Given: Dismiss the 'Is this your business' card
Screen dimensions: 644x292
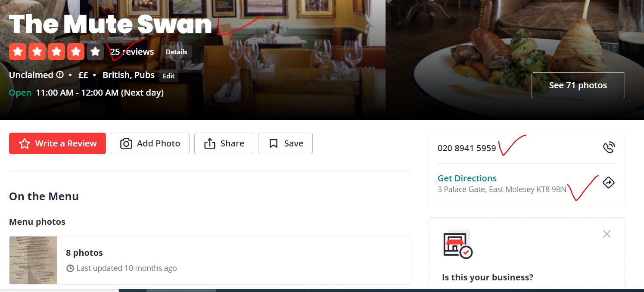Looking at the screenshot, I should click(x=607, y=234).
